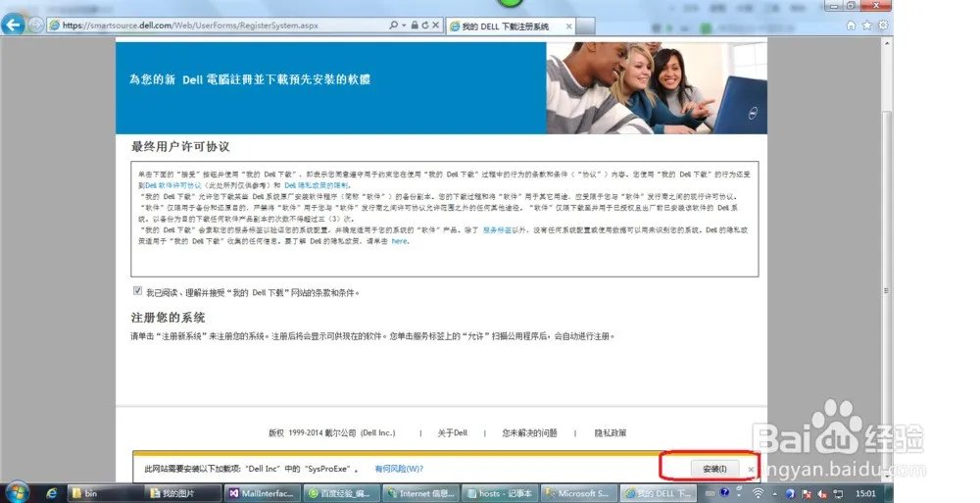Close the 我的 DELL 下載注册系統 tab
The width and height of the screenshot is (980, 503).
pyautogui.click(x=568, y=26)
